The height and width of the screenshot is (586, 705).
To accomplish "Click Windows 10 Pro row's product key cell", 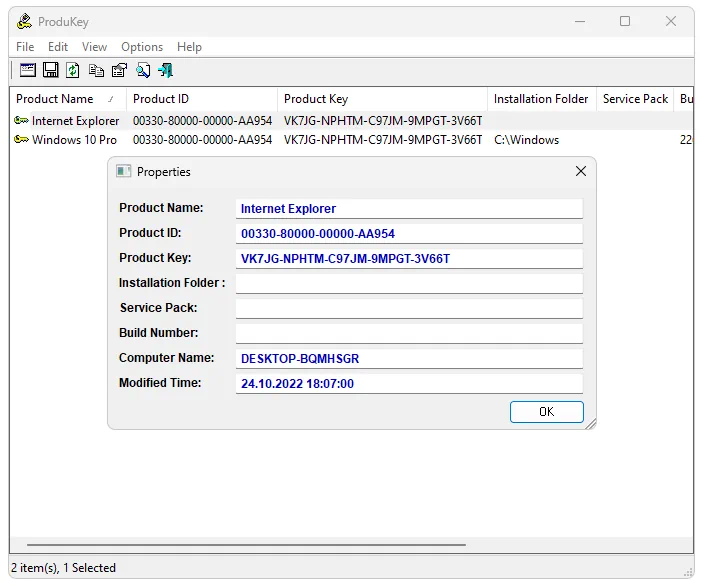I will click(x=383, y=140).
